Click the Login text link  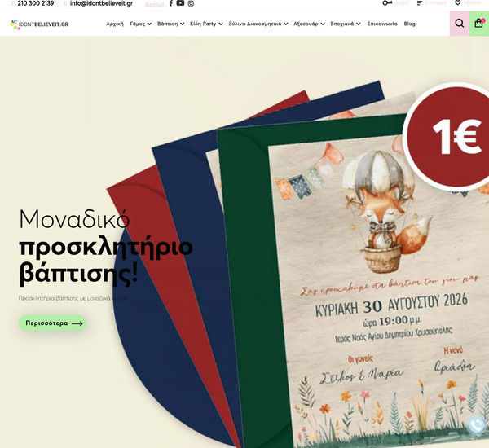pos(402,2)
